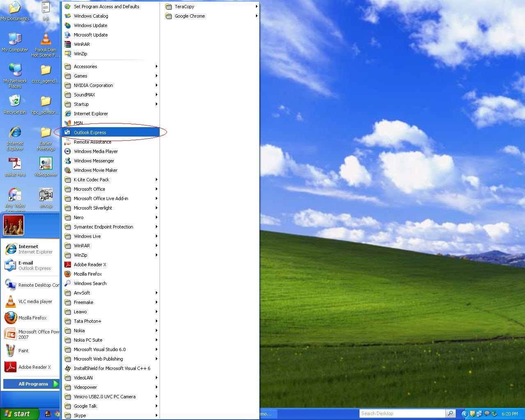
Task: Launch Windows Movie Maker
Action: pyautogui.click(x=111, y=170)
